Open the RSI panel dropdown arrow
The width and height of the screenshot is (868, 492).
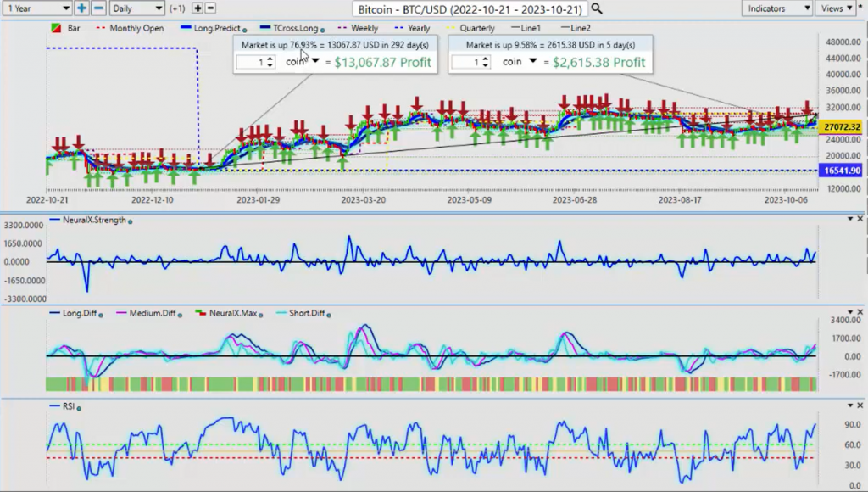tap(850, 405)
